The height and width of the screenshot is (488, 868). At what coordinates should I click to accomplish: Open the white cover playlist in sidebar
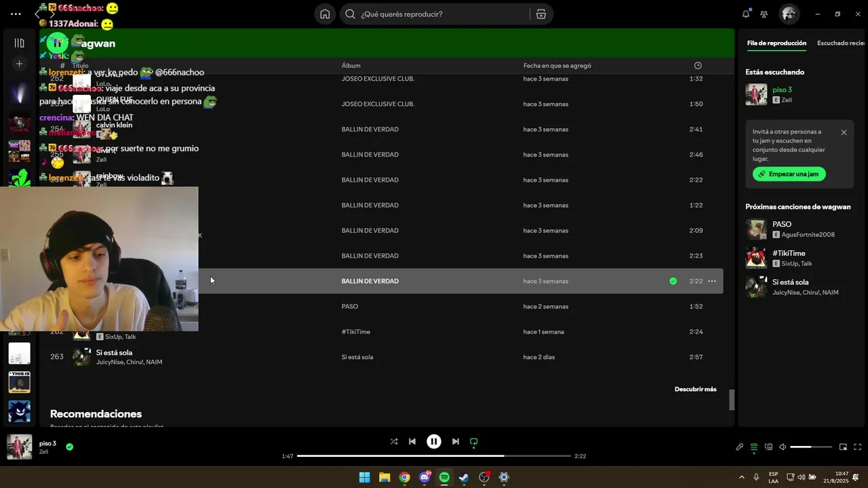pyautogui.click(x=19, y=353)
